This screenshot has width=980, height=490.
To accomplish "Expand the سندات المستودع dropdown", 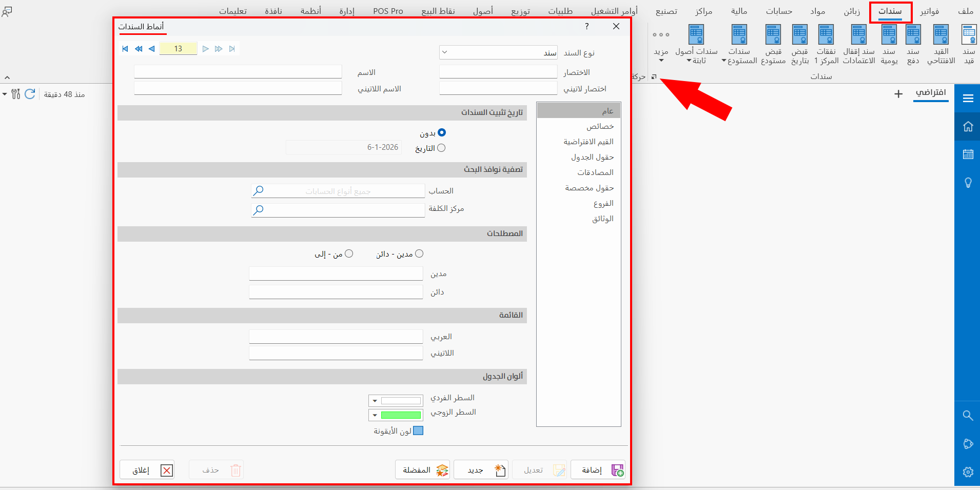I will point(724,61).
